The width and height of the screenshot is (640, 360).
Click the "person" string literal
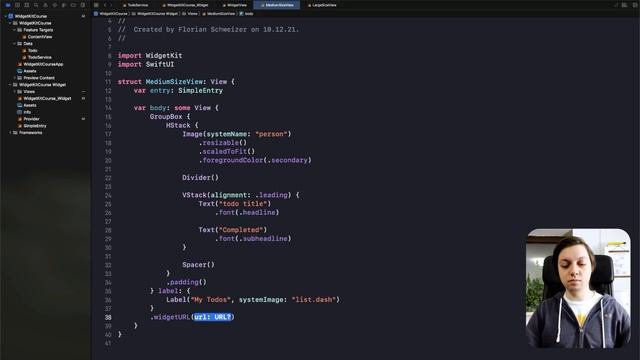pos(271,134)
